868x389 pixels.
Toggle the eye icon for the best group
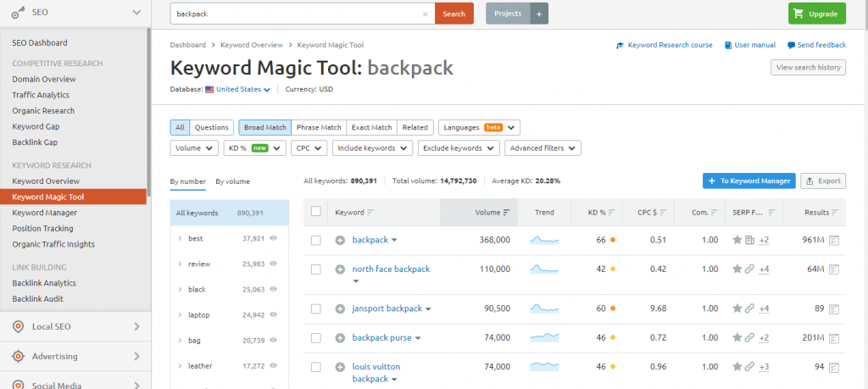click(x=273, y=238)
